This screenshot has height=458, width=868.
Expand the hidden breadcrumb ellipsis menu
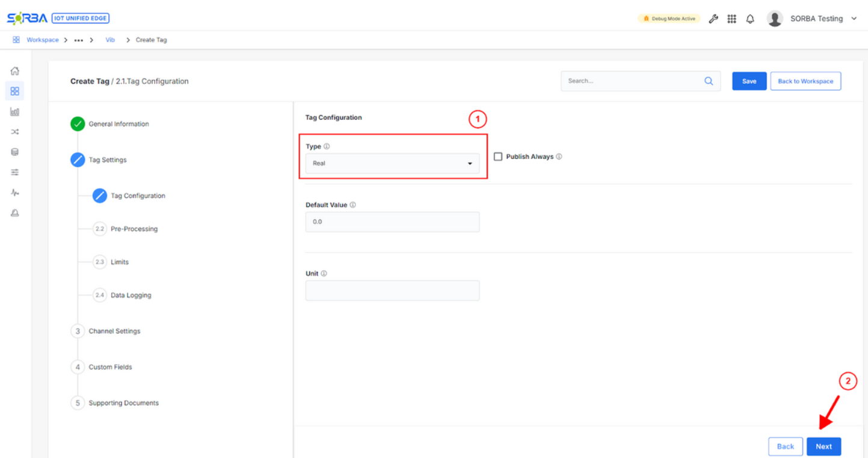[78, 40]
